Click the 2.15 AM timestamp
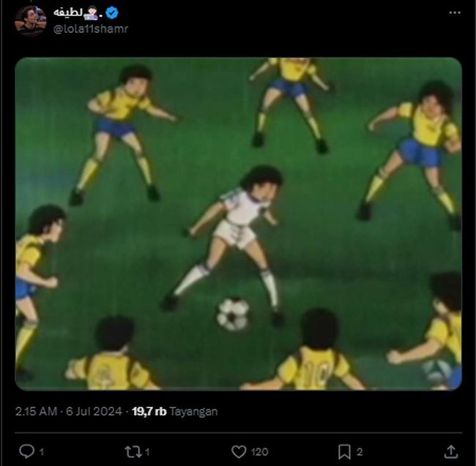Screen dimensions: 476x466 point(36,411)
